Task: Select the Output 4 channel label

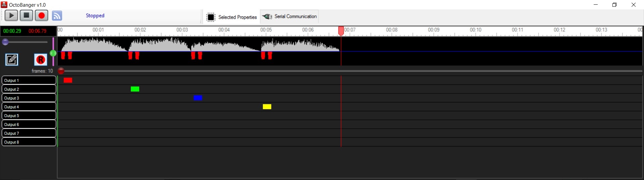Action: (x=29, y=106)
